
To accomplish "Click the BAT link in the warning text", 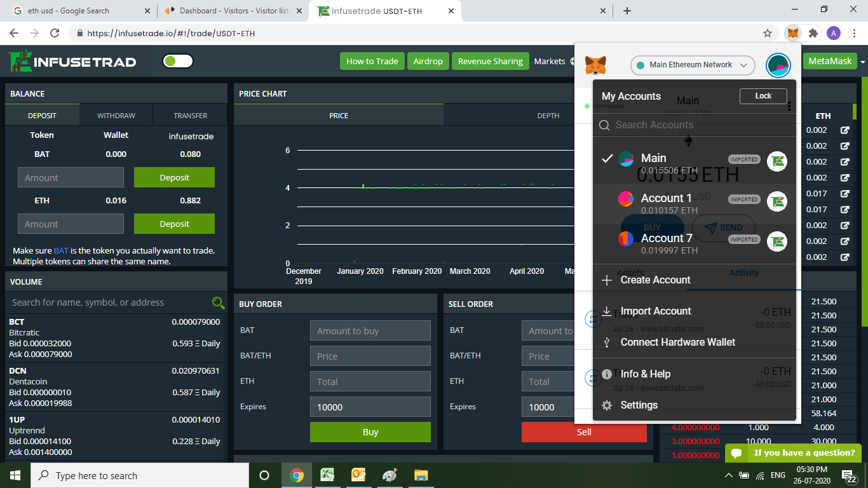I will tap(61, 251).
